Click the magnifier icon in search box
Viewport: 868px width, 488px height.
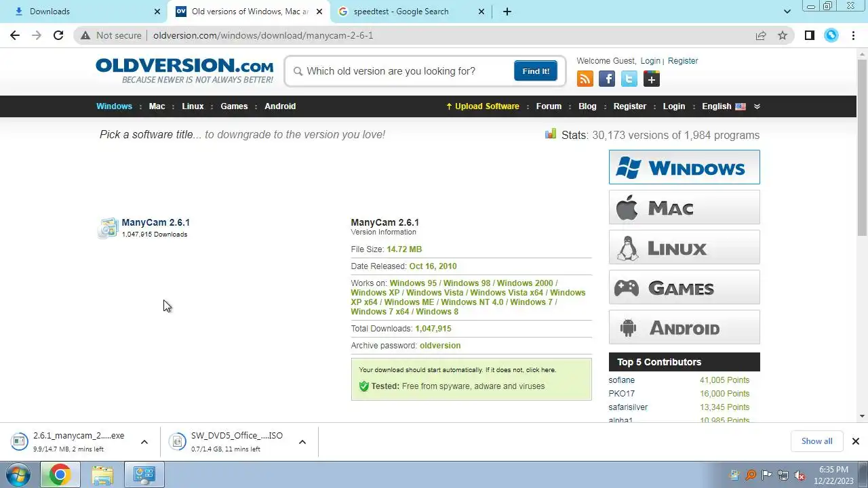(298, 71)
